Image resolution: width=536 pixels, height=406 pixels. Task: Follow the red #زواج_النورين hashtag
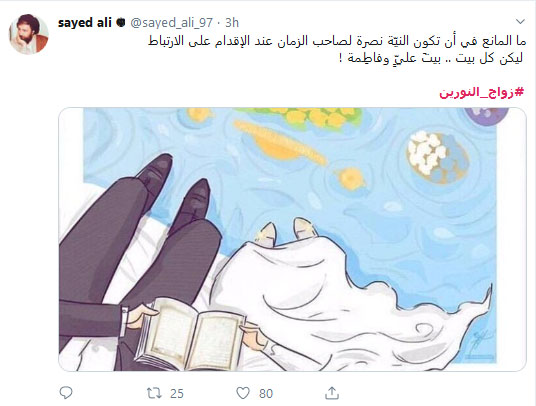pos(481,92)
